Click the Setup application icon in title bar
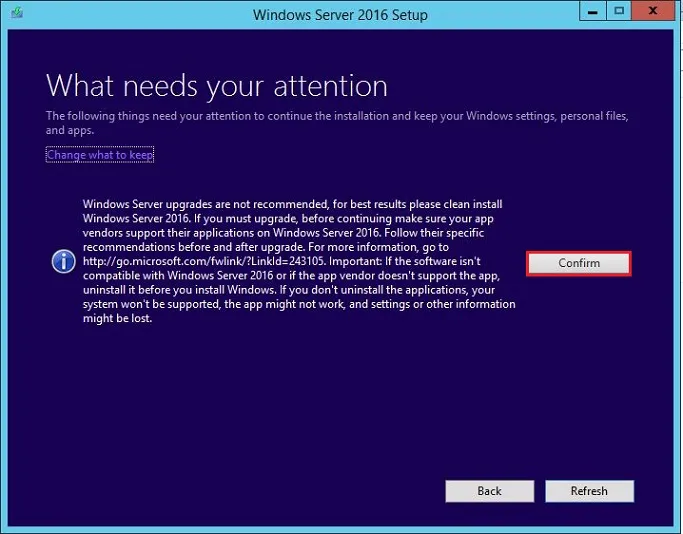Screen dimensions: 683x534 point(17,13)
